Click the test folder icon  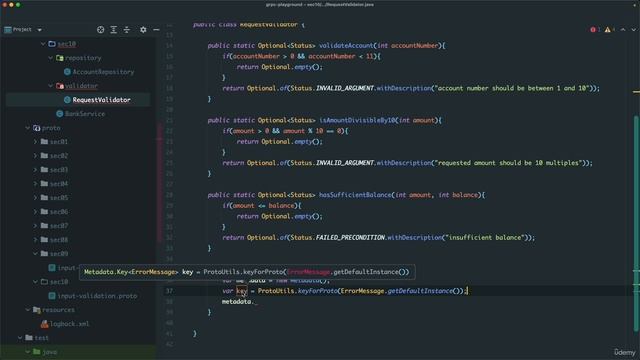(x=29, y=338)
